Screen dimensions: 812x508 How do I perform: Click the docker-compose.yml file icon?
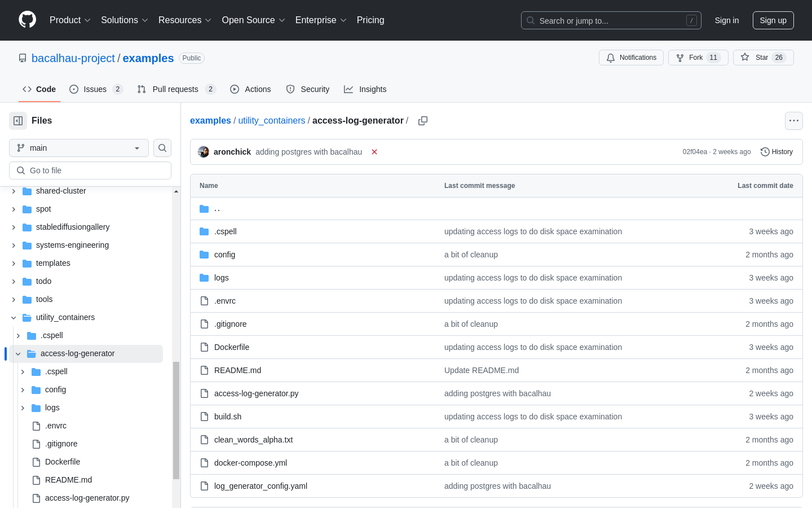pos(204,463)
